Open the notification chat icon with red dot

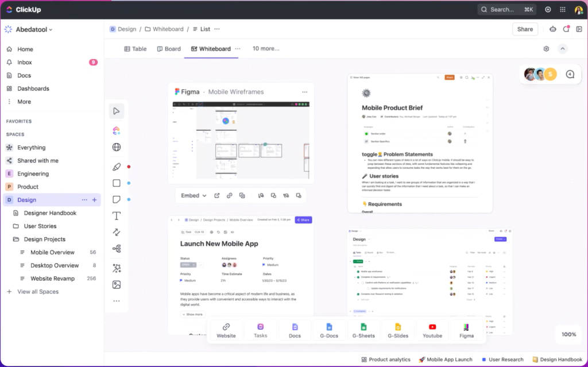click(566, 29)
